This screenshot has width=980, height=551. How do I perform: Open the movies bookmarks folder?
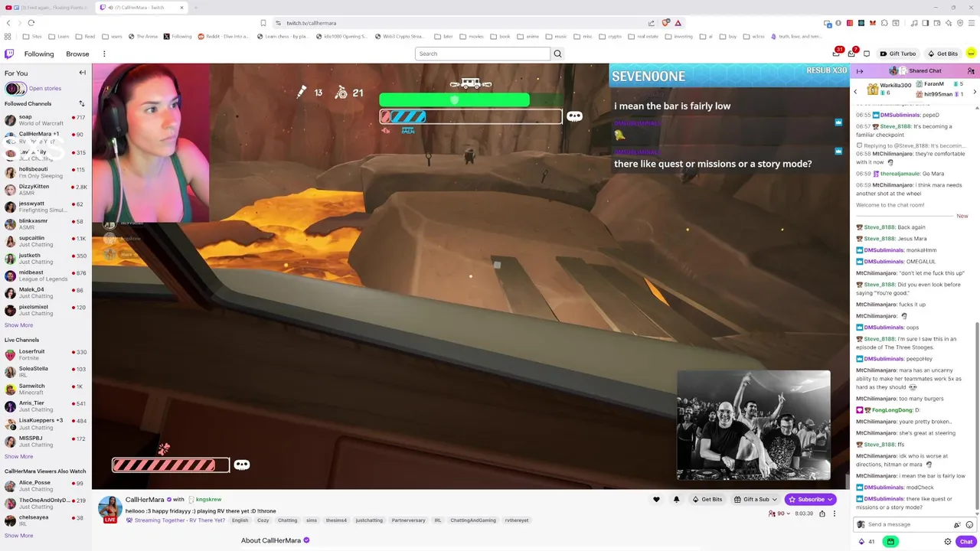pyautogui.click(x=474, y=36)
